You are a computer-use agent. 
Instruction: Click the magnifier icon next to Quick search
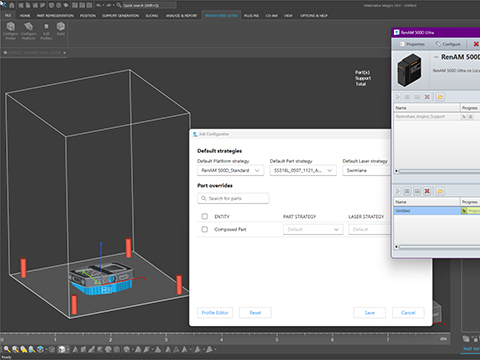[x=119, y=5]
